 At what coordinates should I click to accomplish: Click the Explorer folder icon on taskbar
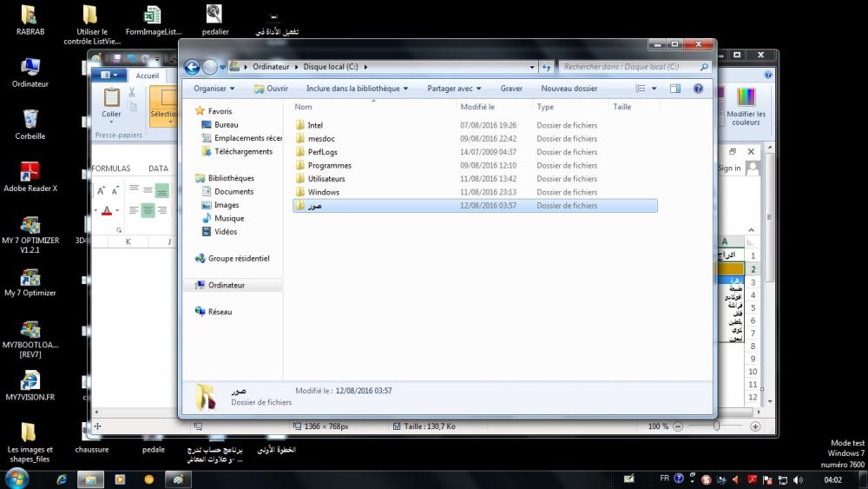pyautogui.click(x=90, y=479)
